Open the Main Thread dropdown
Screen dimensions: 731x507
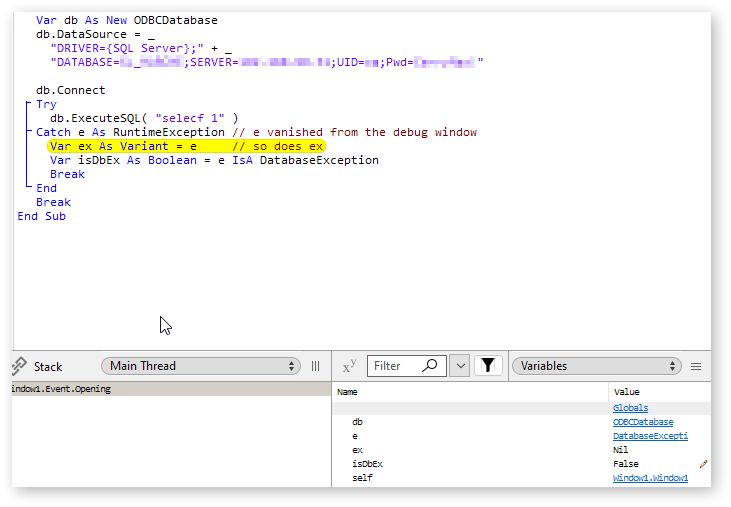pyautogui.click(x=202, y=366)
